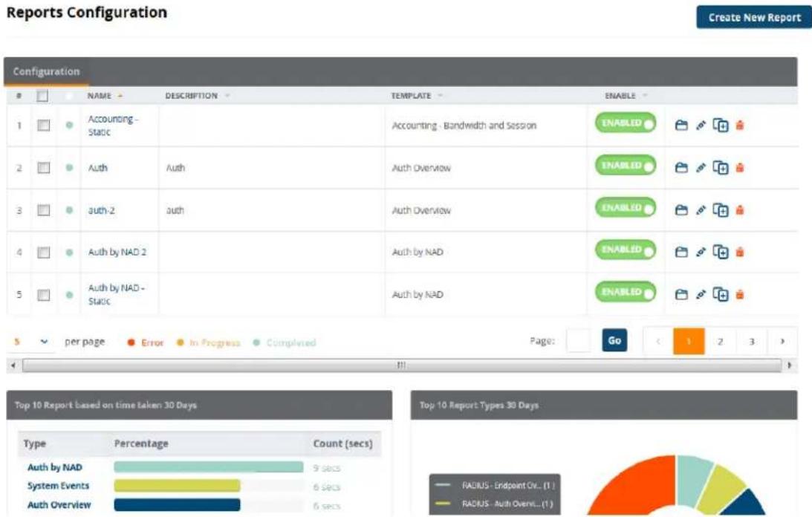This screenshot has width=812, height=517.
Task: Disable the Accounting - Static ENABLED toggle
Action: (626, 123)
